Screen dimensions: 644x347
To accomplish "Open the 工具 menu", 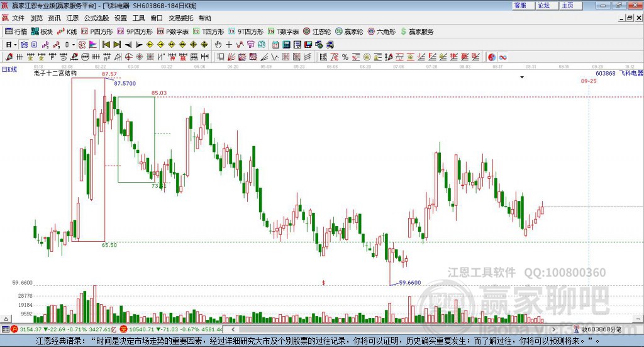I will [139, 18].
